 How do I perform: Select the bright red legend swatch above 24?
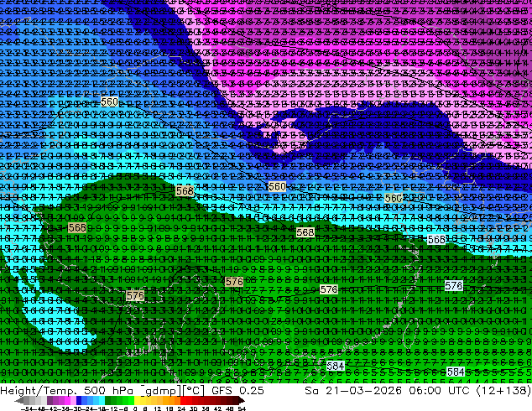coord(183,400)
